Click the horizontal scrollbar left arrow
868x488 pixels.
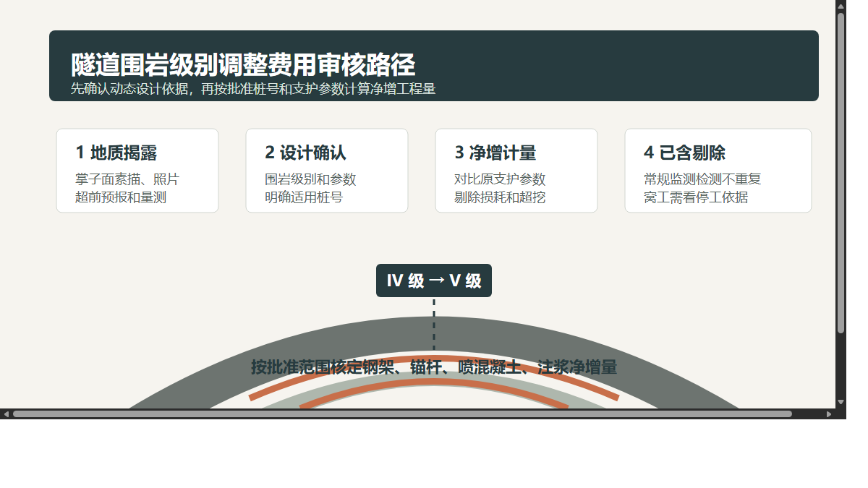7,414
